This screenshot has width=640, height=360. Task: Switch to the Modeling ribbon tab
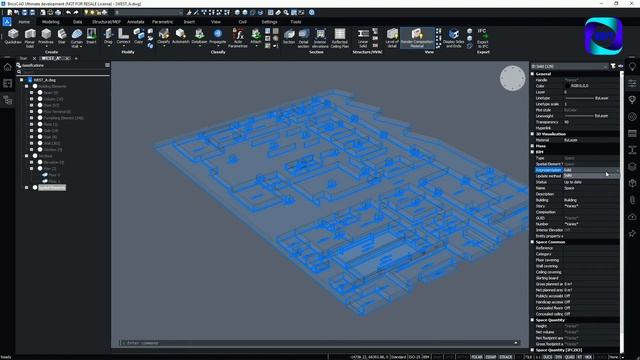pyautogui.click(x=51, y=22)
